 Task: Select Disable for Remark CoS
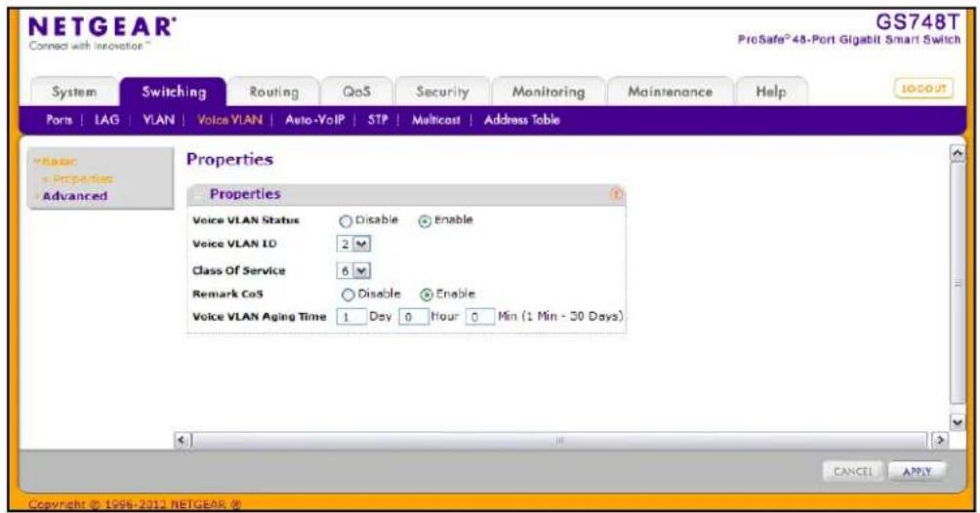click(348, 295)
